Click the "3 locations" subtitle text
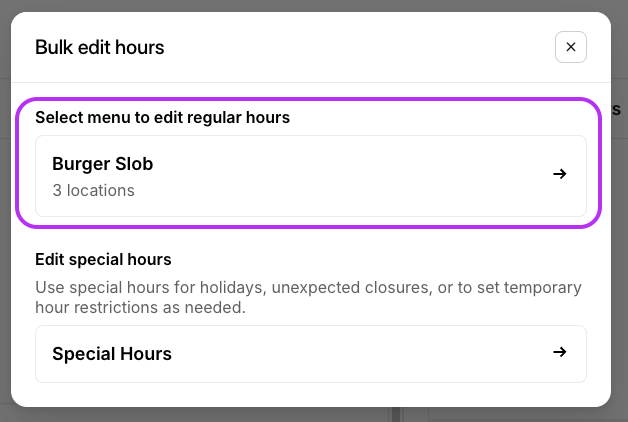Viewport: 628px width, 422px height. point(93,190)
